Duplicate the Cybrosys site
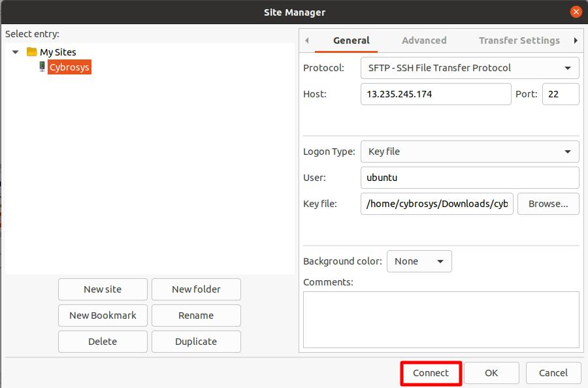The image size is (588, 388). [196, 341]
